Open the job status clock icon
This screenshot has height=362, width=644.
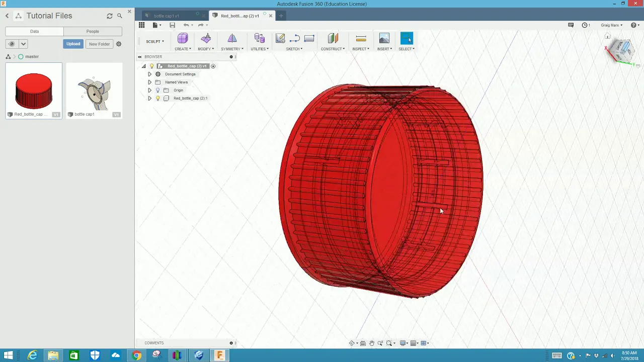585,25
